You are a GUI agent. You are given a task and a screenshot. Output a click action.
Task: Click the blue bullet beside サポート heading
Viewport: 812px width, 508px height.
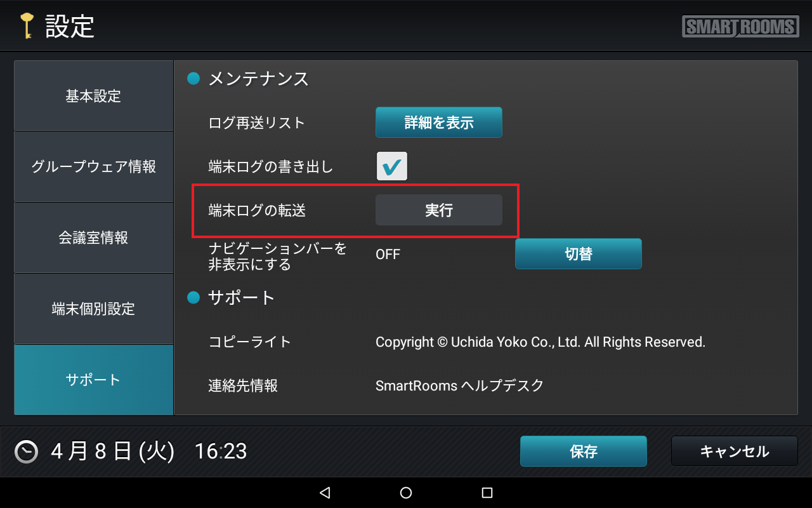click(x=193, y=297)
